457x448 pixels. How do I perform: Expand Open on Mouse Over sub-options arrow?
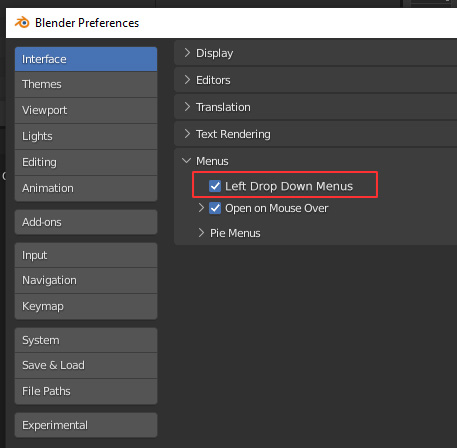pos(201,208)
